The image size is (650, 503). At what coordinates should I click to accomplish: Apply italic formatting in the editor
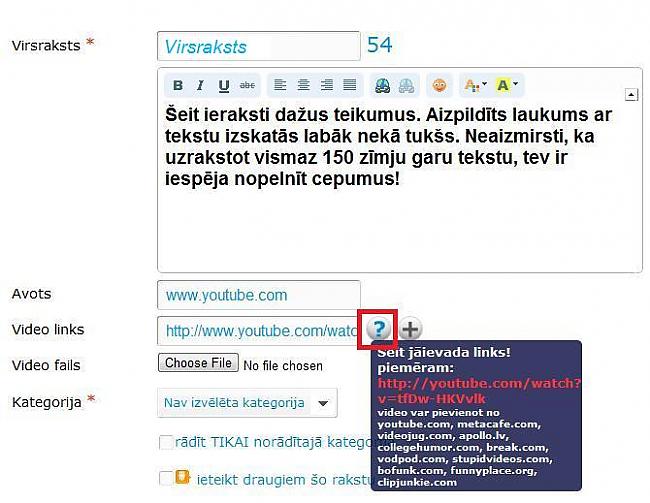pos(201,85)
